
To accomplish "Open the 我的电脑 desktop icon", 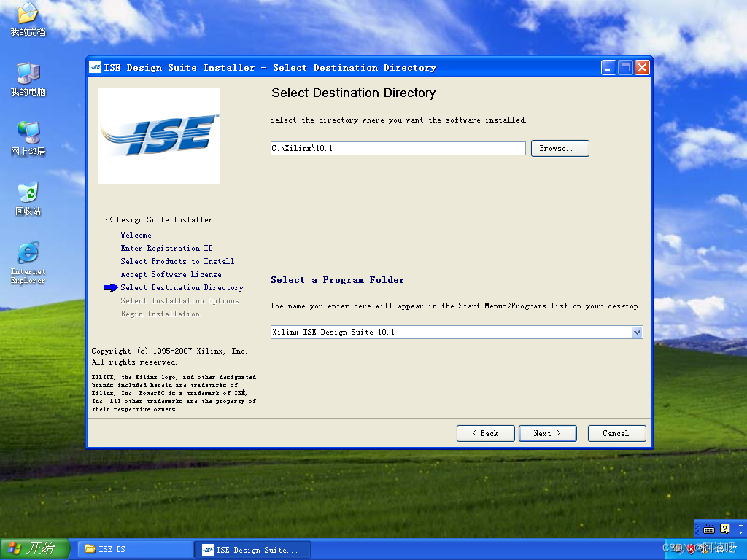I will [x=28, y=79].
